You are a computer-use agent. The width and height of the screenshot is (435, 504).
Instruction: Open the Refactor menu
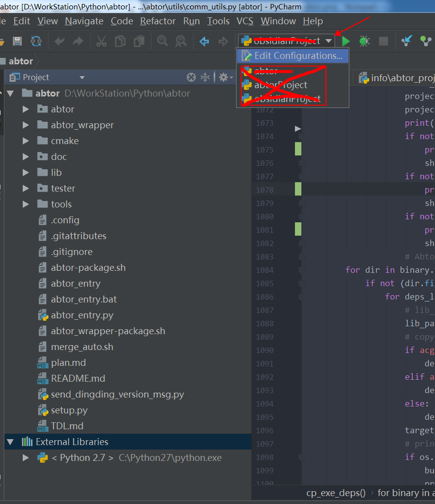(x=158, y=21)
